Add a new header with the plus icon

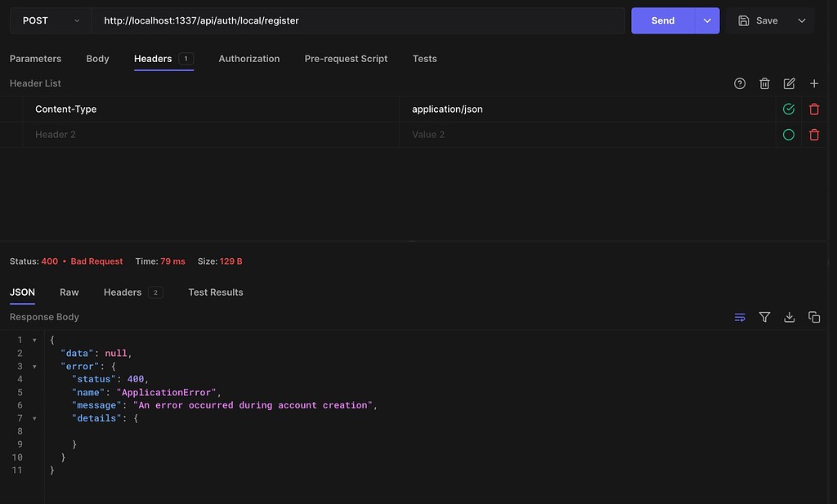(x=813, y=83)
